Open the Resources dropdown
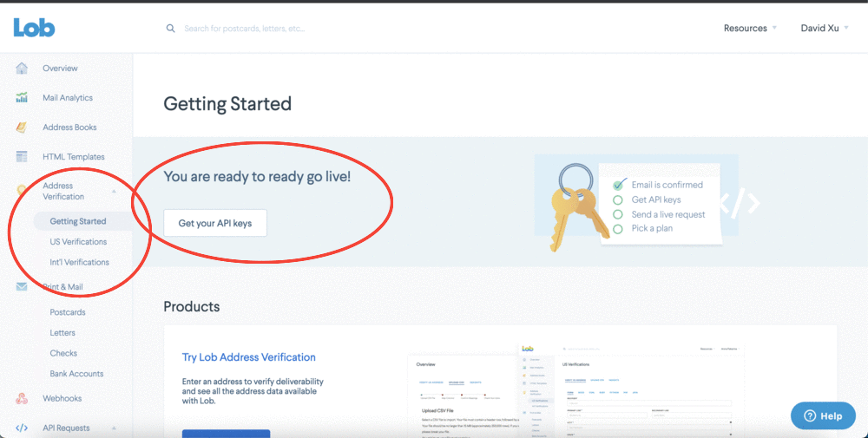The height and width of the screenshot is (438, 868). [750, 28]
